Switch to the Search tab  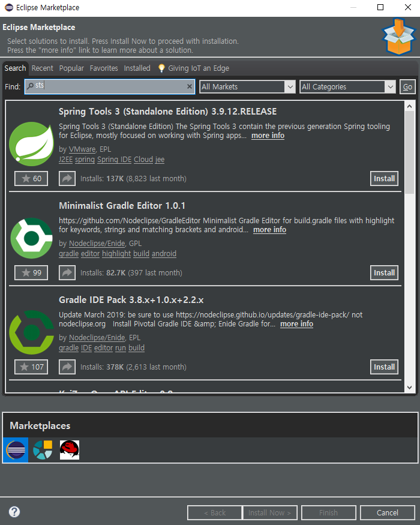[15, 68]
